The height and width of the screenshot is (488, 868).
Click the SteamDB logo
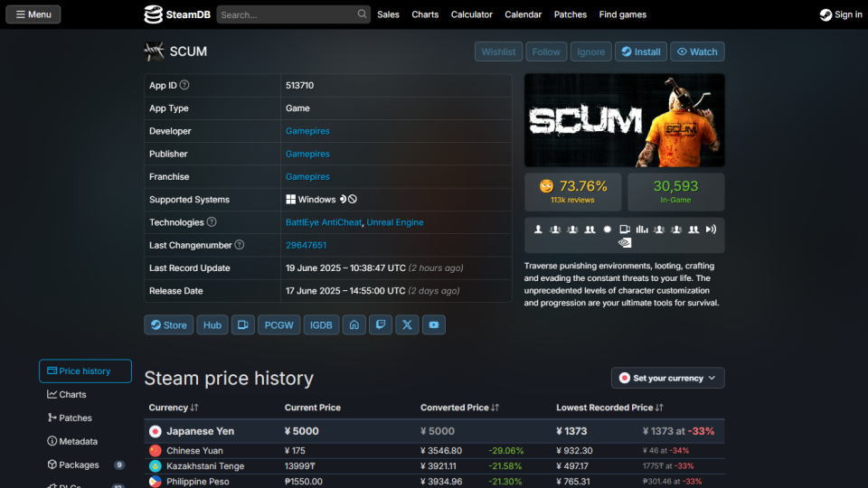point(177,14)
